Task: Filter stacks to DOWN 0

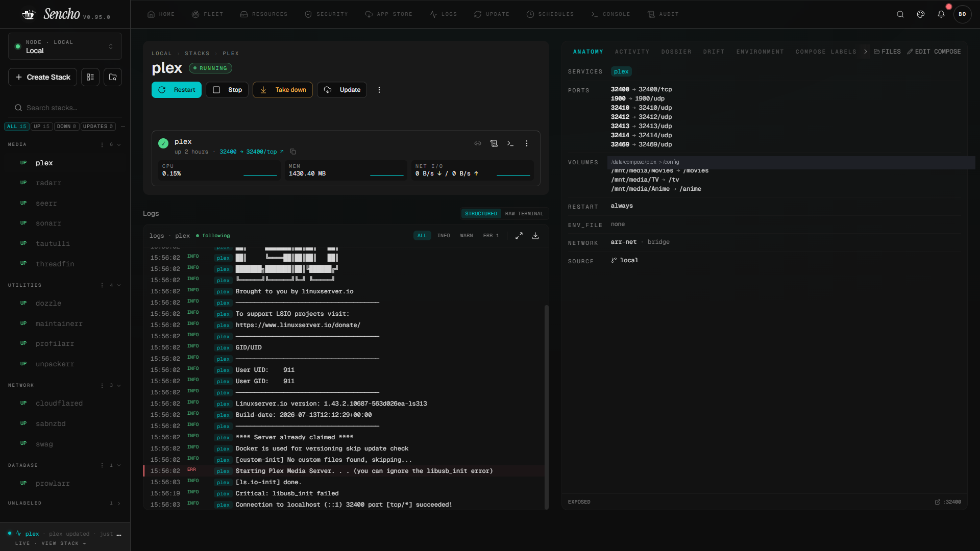Action: [x=66, y=127]
